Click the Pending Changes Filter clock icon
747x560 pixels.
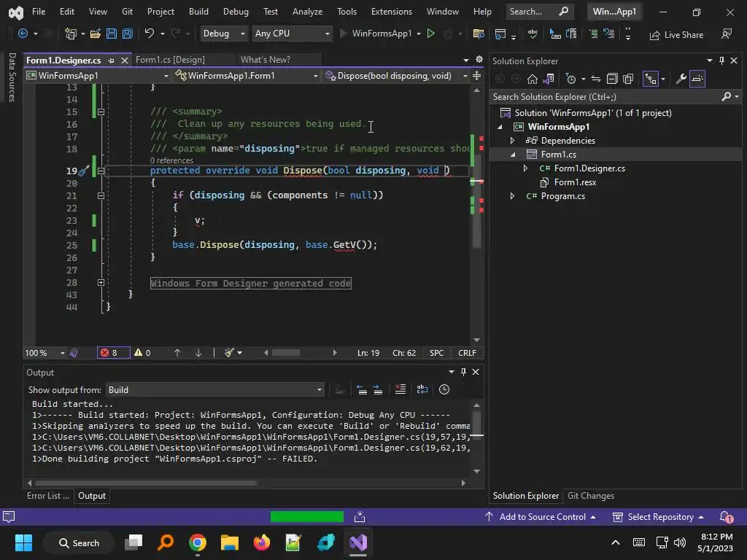[570, 79]
